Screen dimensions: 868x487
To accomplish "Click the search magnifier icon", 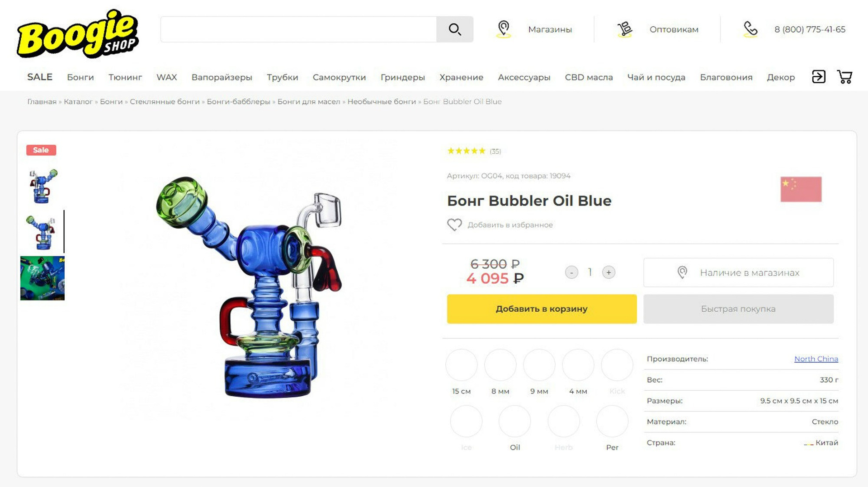I will pos(455,29).
